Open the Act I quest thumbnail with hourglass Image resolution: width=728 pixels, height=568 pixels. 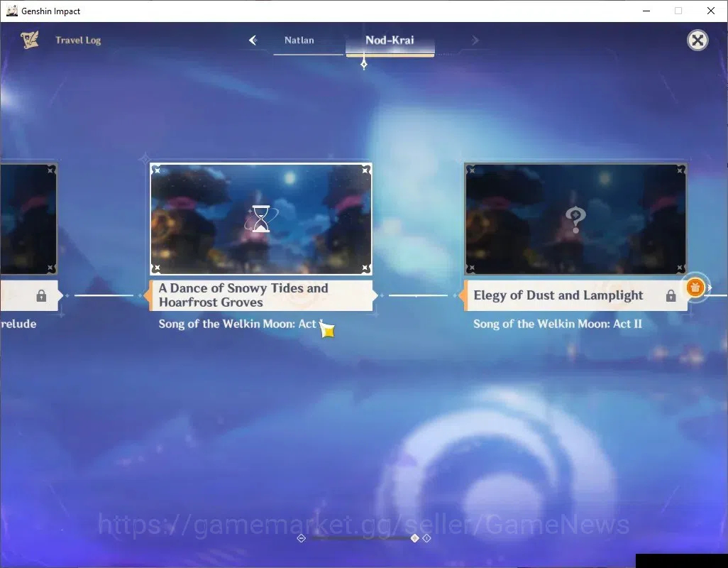(261, 219)
